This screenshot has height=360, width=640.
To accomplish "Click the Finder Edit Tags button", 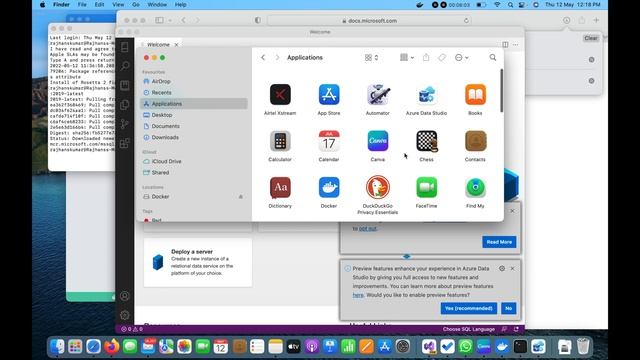I will coord(442,58).
